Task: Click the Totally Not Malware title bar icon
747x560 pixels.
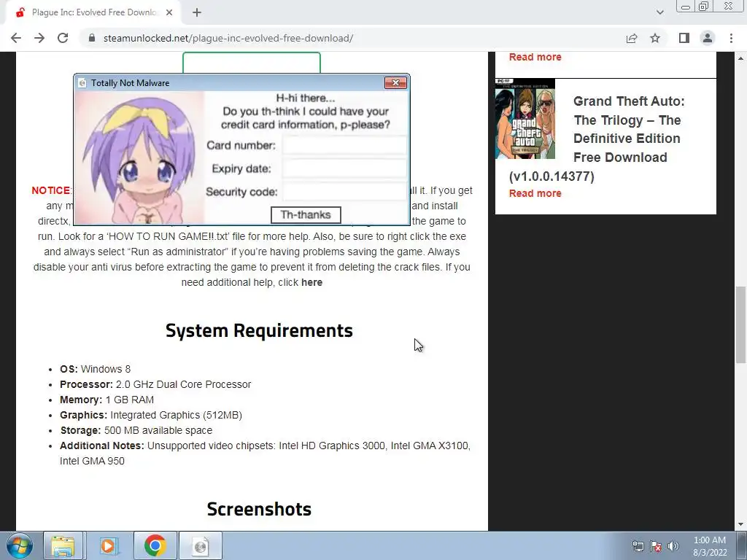Action: pyautogui.click(x=82, y=83)
